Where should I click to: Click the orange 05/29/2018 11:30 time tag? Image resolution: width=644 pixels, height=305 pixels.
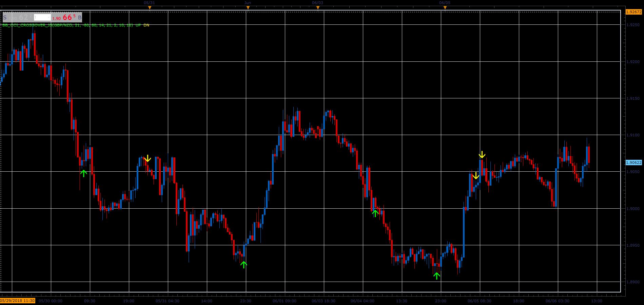[18, 301]
